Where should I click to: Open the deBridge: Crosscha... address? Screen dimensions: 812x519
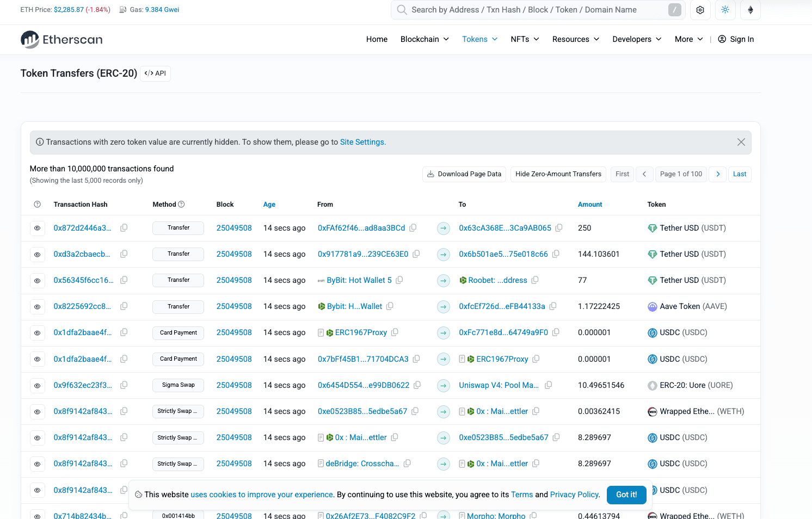[362, 464]
